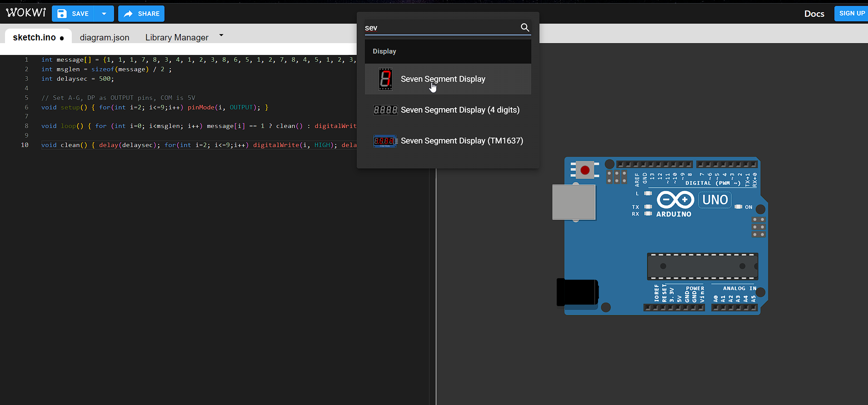Image resolution: width=868 pixels, height=405 pixels.
Task: Switch to the diagram.json tab
Action: 105,37
